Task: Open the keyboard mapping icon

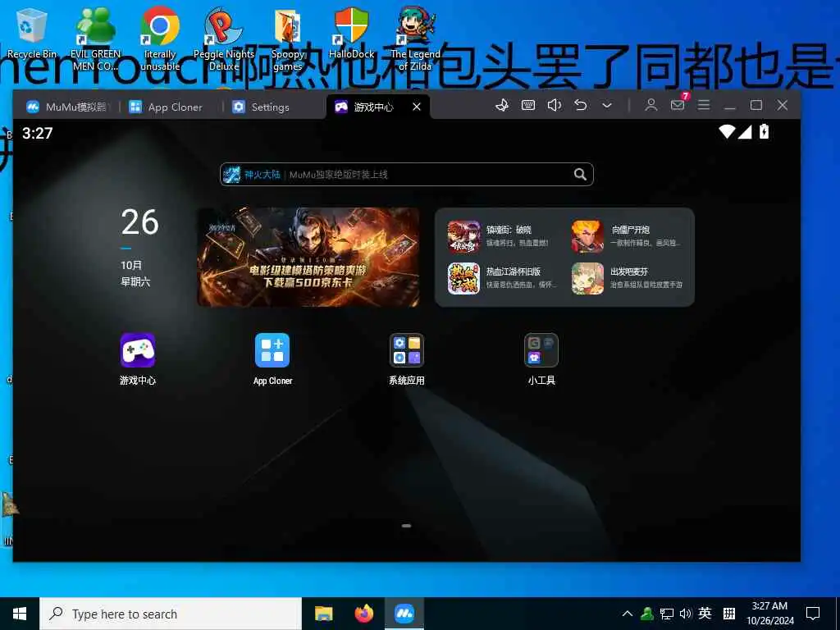Action: 528,105
